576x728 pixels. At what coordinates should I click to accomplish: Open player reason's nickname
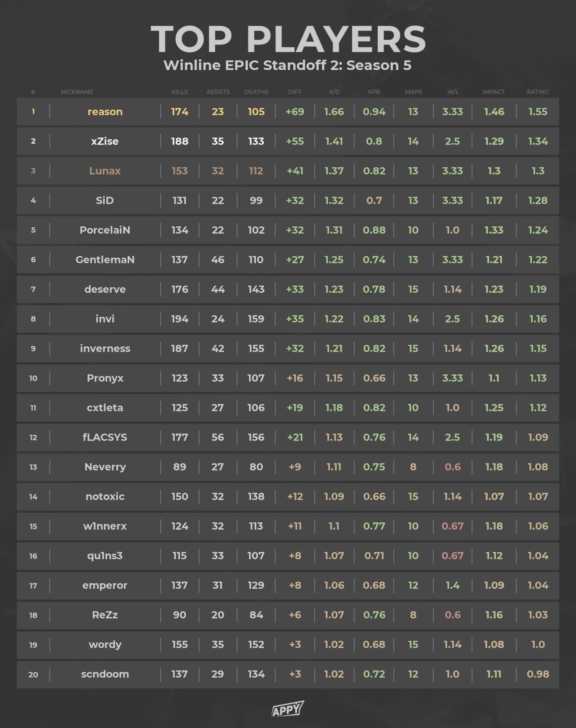105,112
